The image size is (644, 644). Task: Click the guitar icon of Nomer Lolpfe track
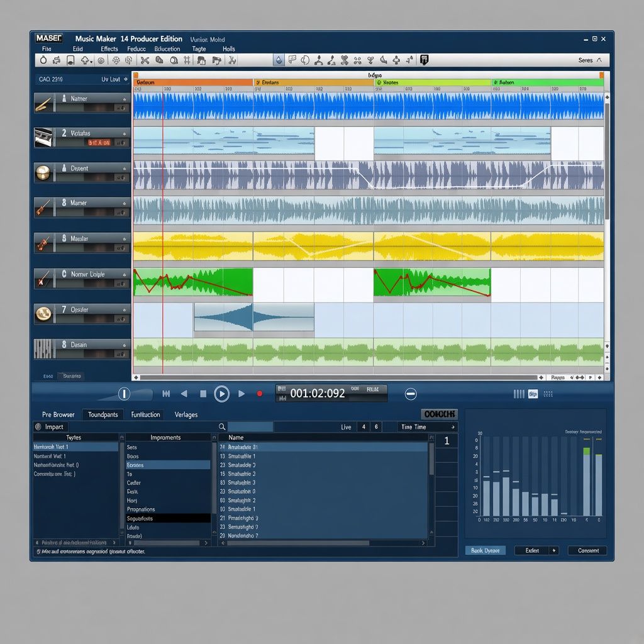(x=43, y=279)
